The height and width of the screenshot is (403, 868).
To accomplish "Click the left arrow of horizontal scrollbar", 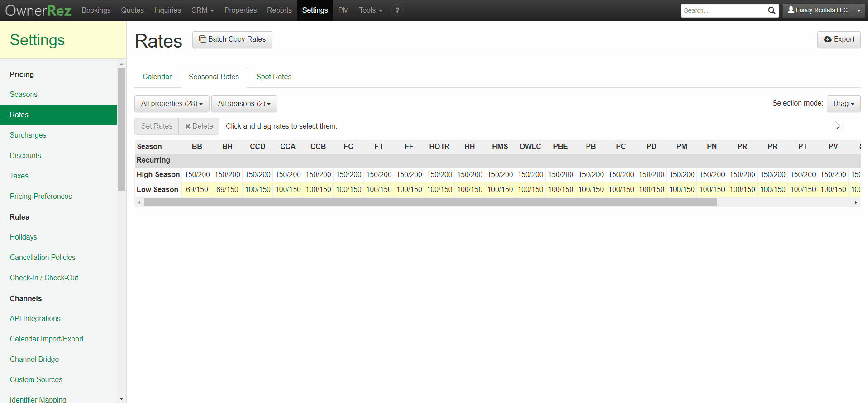I will tap(139, 202).
